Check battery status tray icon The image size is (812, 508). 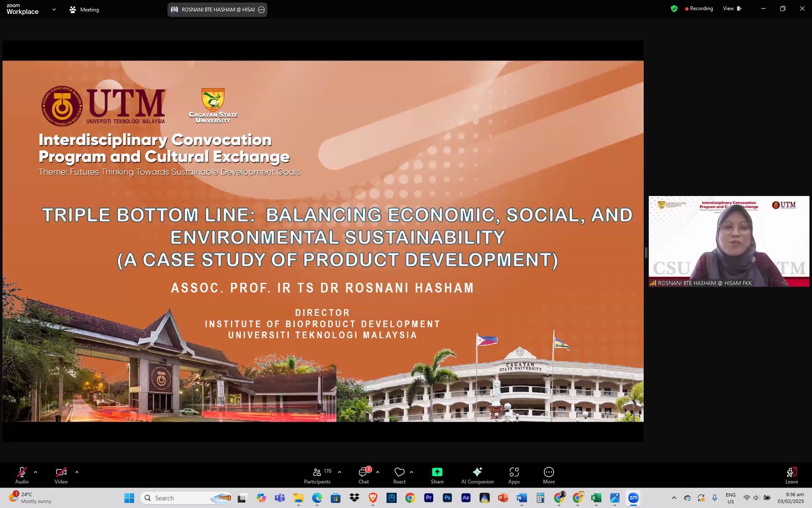click(x=767, y=498)
